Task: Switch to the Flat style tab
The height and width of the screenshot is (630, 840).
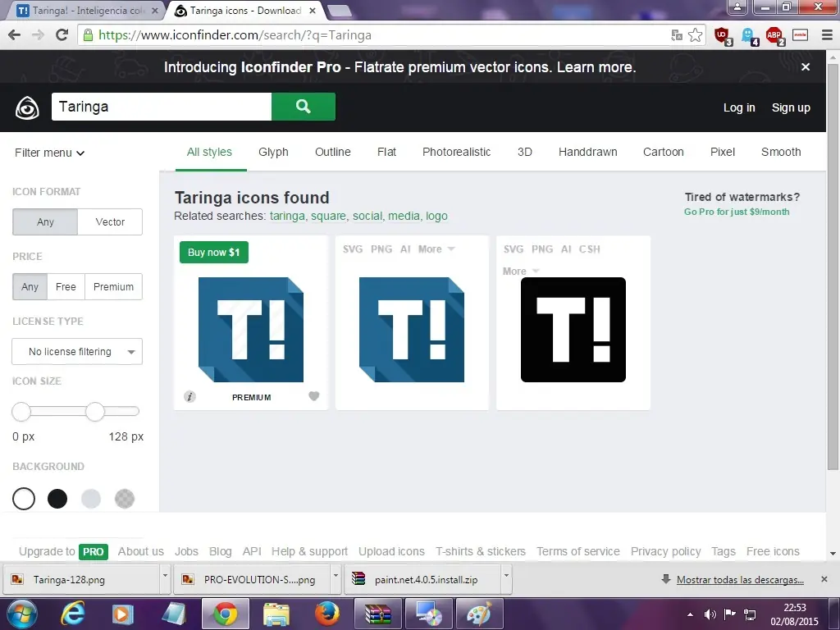Action: [x=387, y=152]
